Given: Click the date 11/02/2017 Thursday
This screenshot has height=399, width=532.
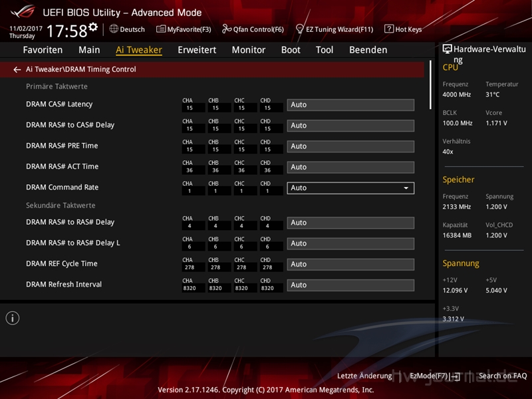Looking at the screenshot, I should tap(26, 32).
